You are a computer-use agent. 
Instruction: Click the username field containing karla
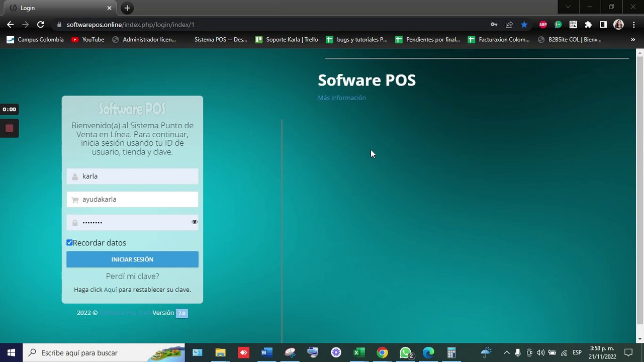click(x=132, y=176)
